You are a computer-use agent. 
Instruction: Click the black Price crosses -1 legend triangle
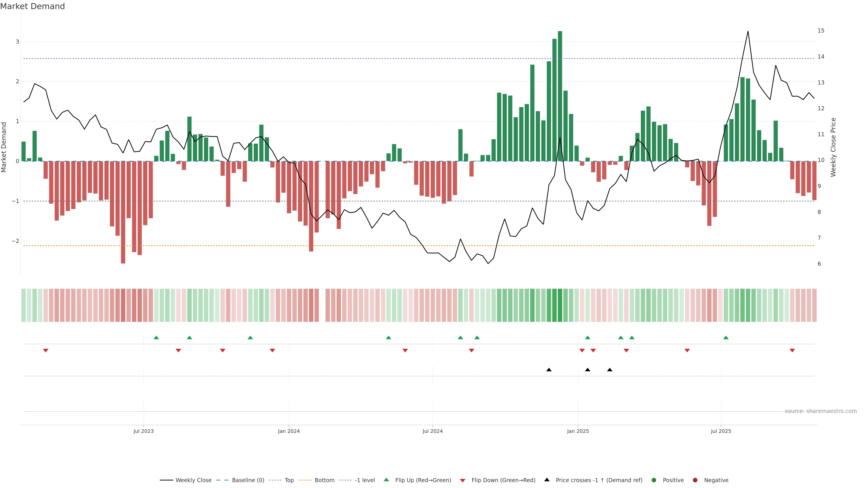(x=547, y=480)
